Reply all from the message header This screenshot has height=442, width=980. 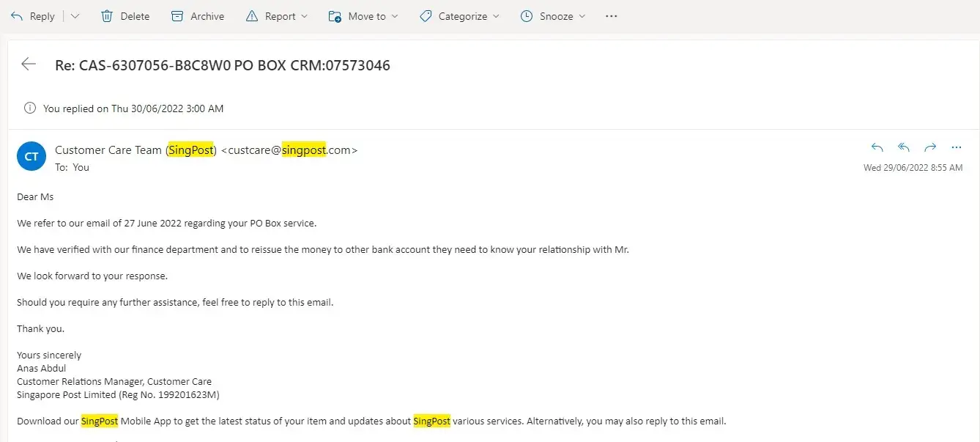(904, 147)
